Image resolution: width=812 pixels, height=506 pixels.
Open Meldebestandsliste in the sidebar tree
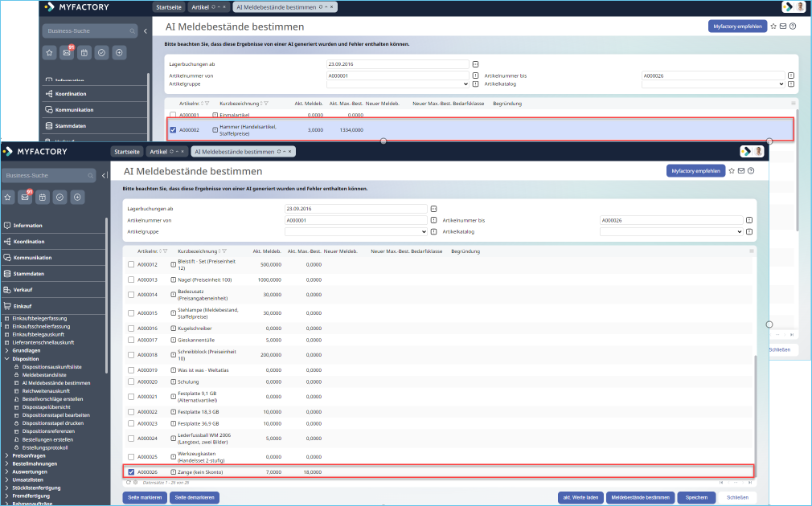44,375
